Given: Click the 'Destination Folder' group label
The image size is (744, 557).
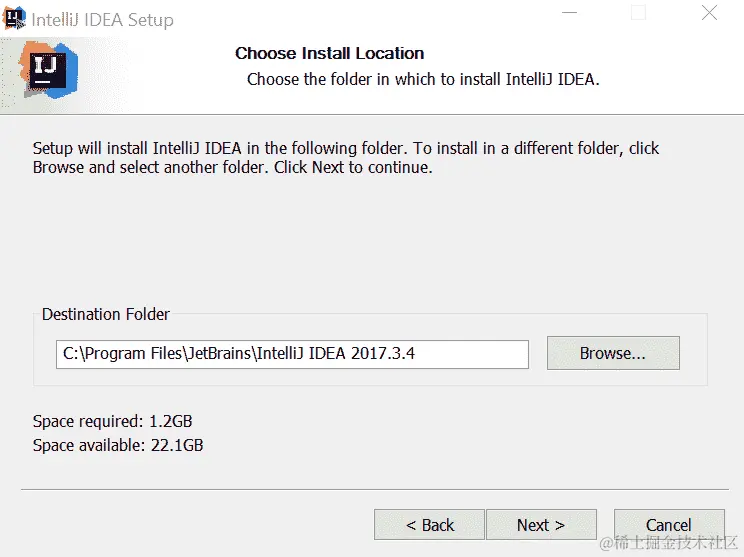Looking at the screenshot, I should 105,314.
